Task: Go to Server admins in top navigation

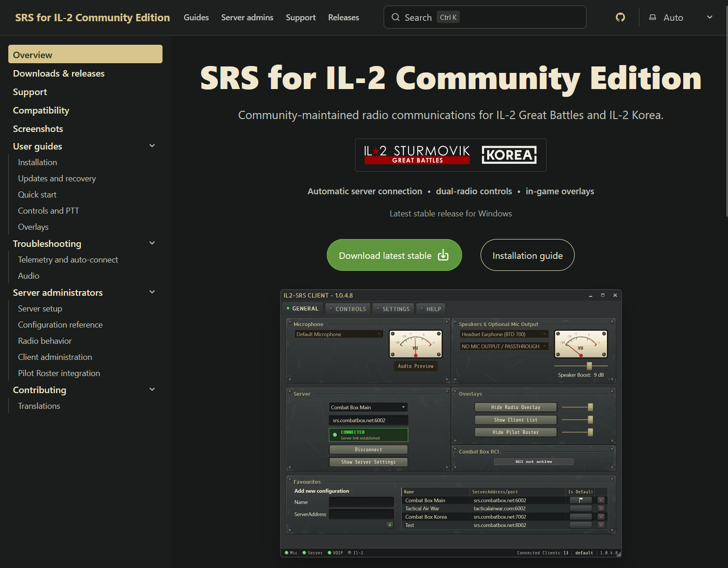Action: tap(247, 18)
